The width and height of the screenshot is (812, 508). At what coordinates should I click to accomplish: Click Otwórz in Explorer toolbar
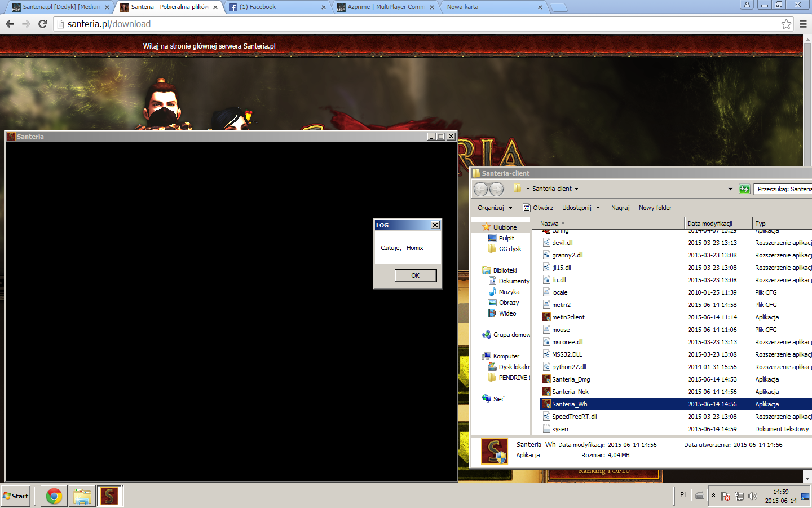[x=538, y=208]
